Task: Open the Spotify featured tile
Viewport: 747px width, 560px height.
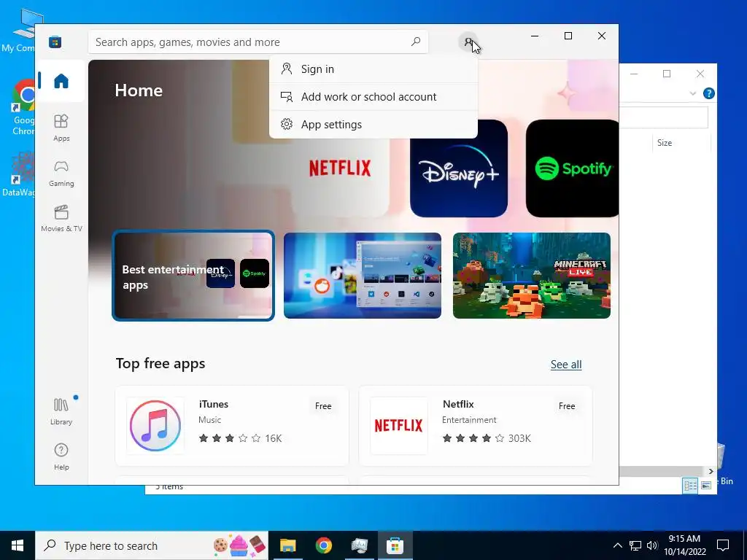Action: pyautogui.click(x=572, y=168)
